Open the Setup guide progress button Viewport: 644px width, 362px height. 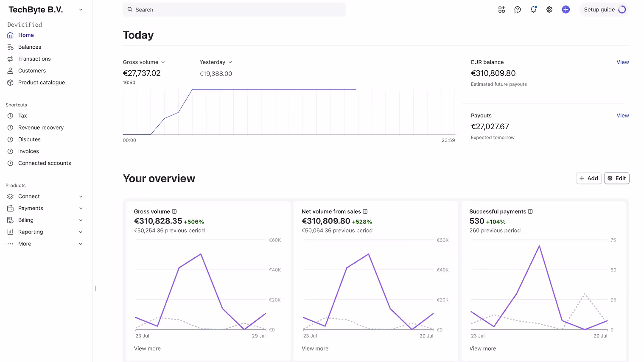coord(604,10)
